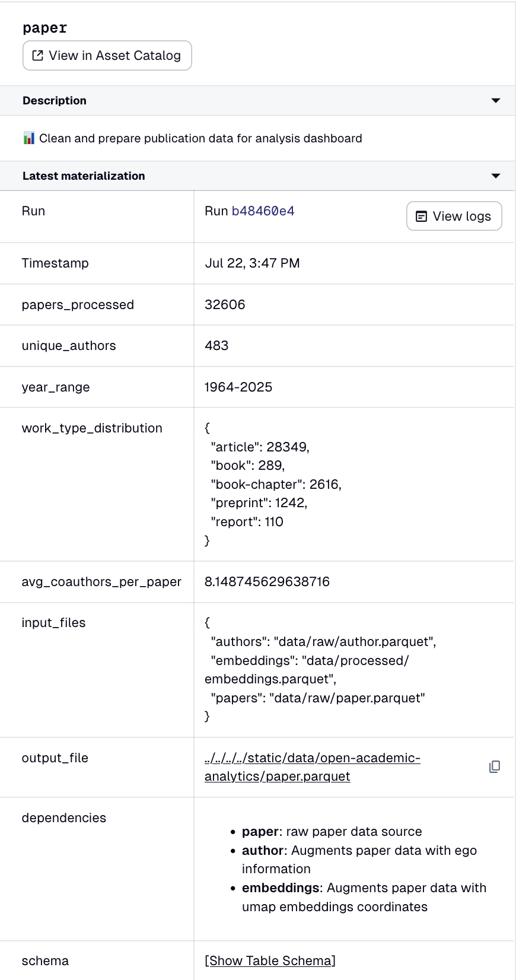Collapse the Description section arrow
This screenshot has height=980, width=516.
click(496, 101)
